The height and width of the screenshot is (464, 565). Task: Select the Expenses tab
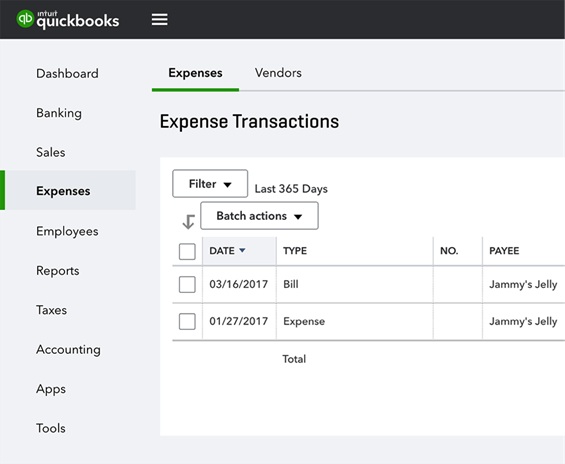click(x=195, y=73)
